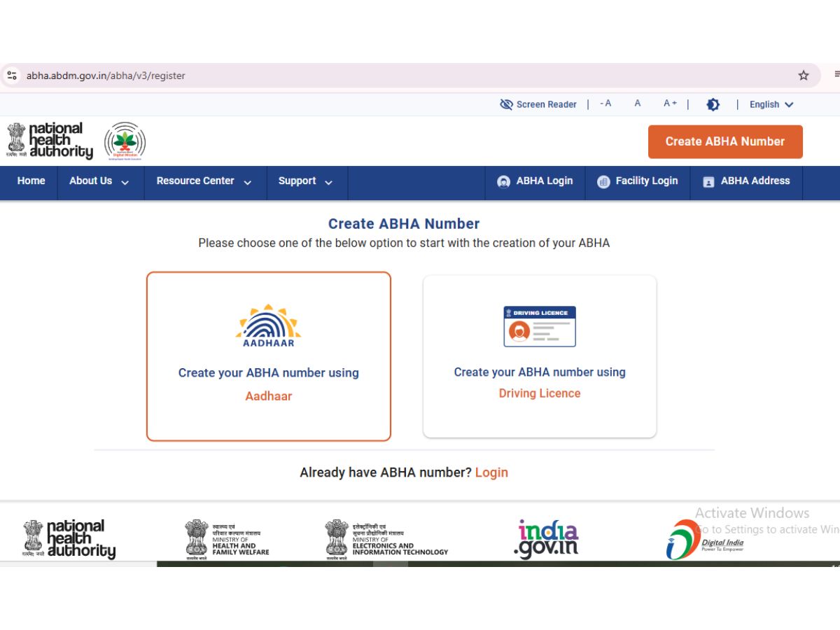Click Ministry of Electronics and IT logo
The image size is (840, 630).
pos(386,539)
